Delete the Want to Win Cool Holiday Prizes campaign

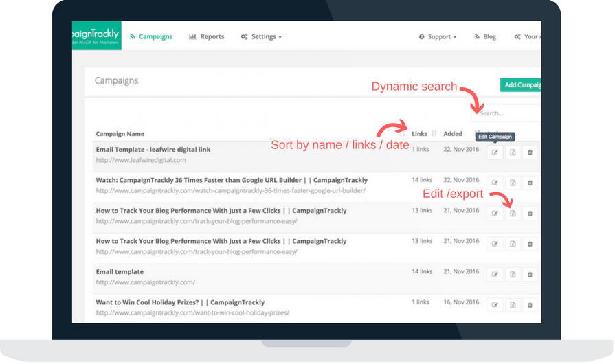[x=530, y=305]
